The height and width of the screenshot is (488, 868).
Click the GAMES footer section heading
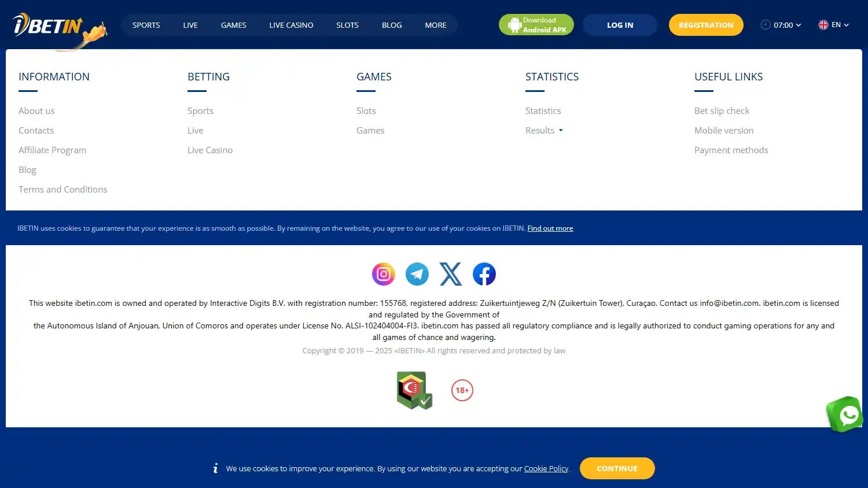click(x=374, y=77)
